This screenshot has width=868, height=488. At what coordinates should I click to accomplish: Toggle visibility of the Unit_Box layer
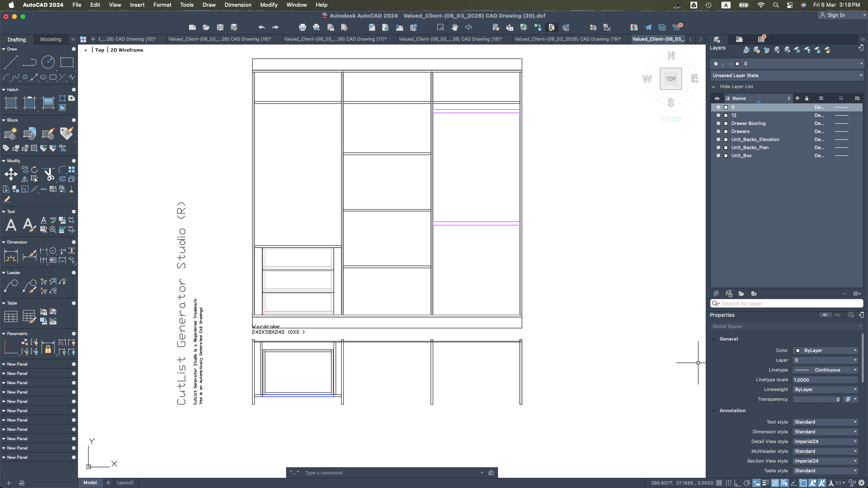point(719,155)
